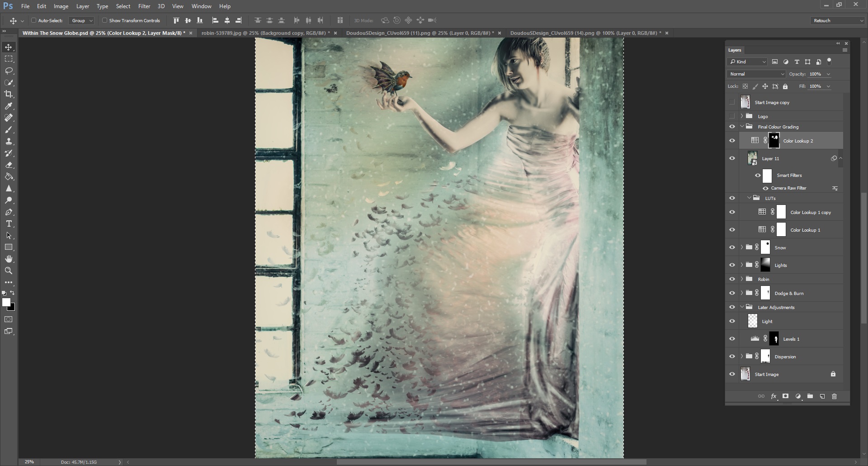This screenshot has width=868, height=466.
Task: Open the Normal blending mode dropdown
Action: (755, 74)
